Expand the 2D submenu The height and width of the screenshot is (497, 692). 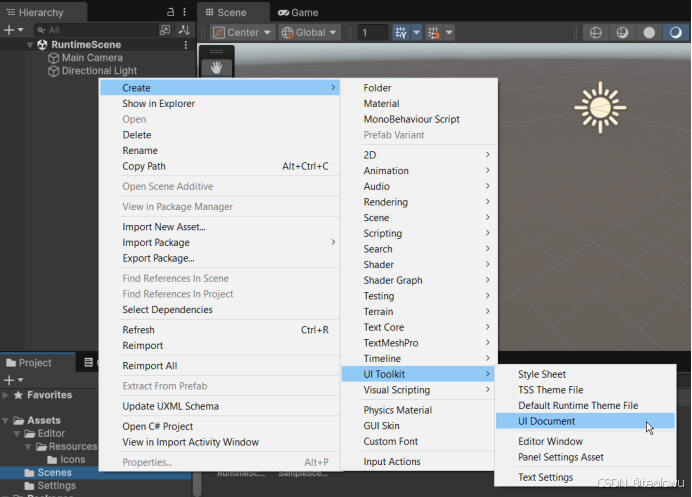click(x=418, y=155)
